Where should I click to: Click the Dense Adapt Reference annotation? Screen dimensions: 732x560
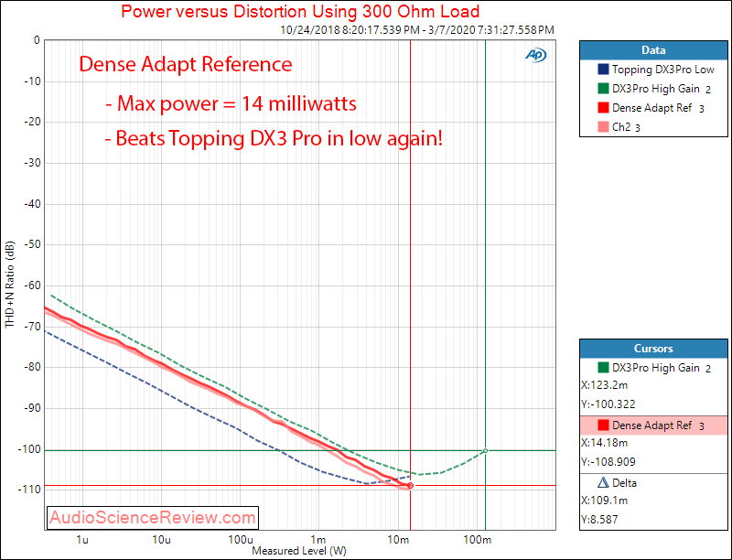click(x=186, y=64)
